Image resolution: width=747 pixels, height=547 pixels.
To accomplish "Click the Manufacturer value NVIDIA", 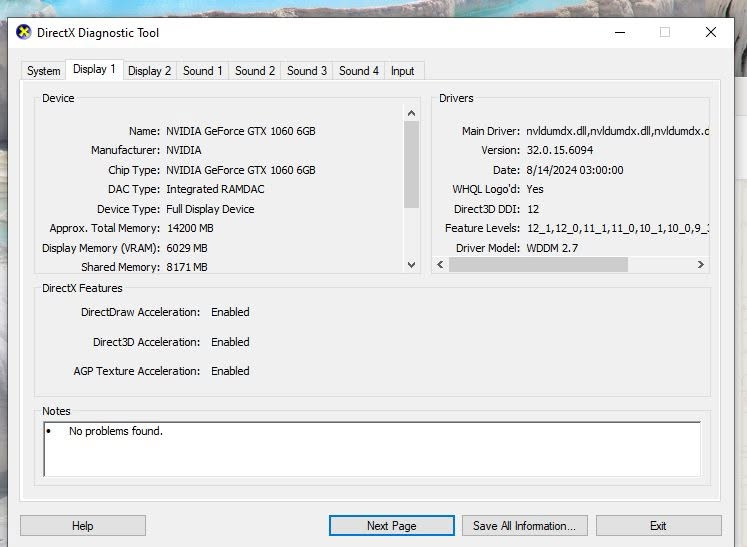I will tap(184, 151).
